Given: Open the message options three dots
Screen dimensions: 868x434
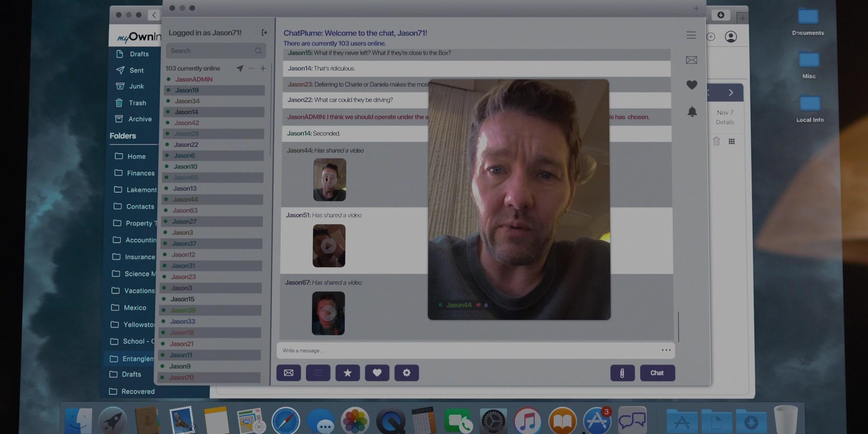Looking at the screenshot, I should point(666,350).
